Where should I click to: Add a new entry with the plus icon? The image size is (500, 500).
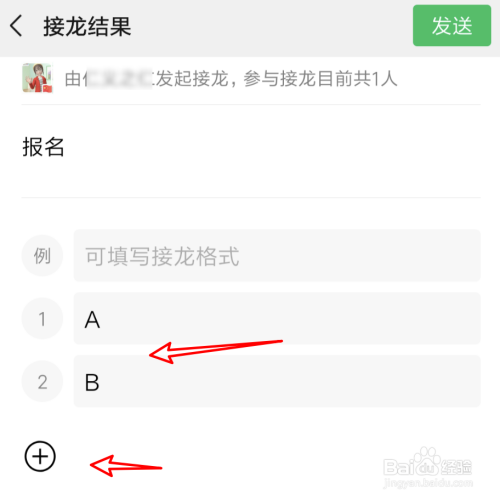click(x=40, y=456)
